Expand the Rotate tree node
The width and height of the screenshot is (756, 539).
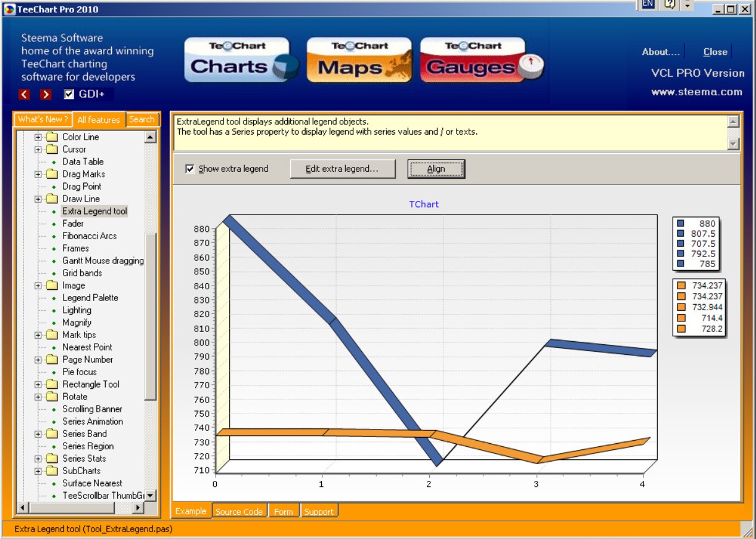click(38, 397)
